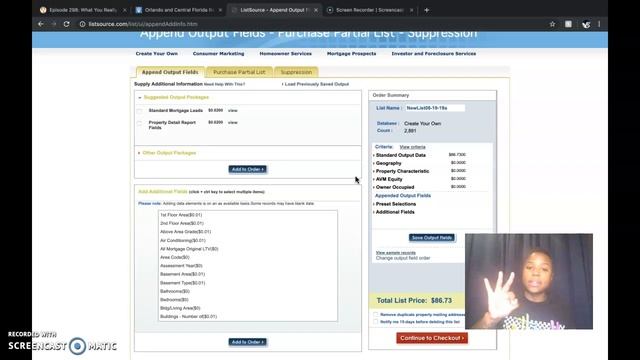
Task: Open a new browser tab with the plus icon
Action: click(427, 10)
